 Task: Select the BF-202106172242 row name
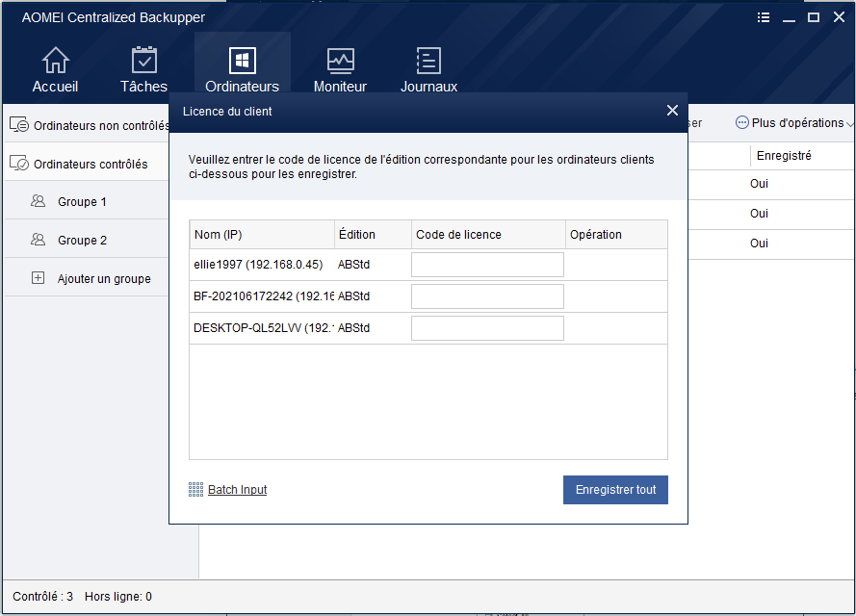coord(264,296)
